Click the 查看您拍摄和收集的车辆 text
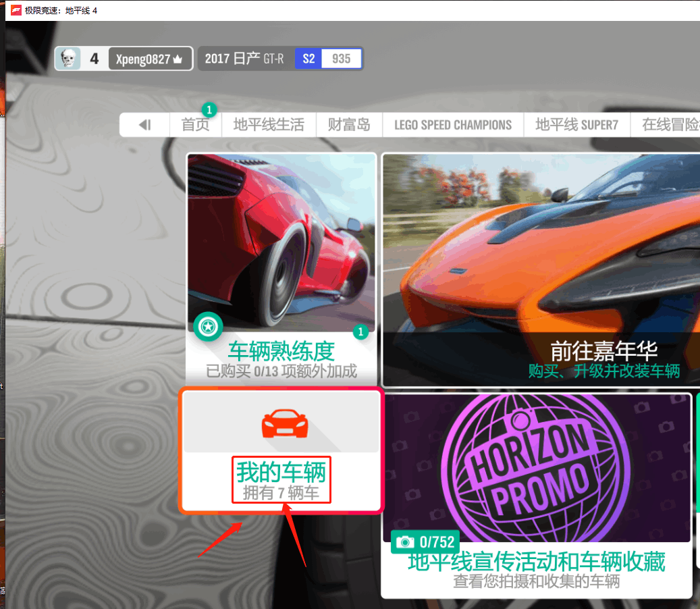This screenshot has height=609, width=700. coord(537,581)
